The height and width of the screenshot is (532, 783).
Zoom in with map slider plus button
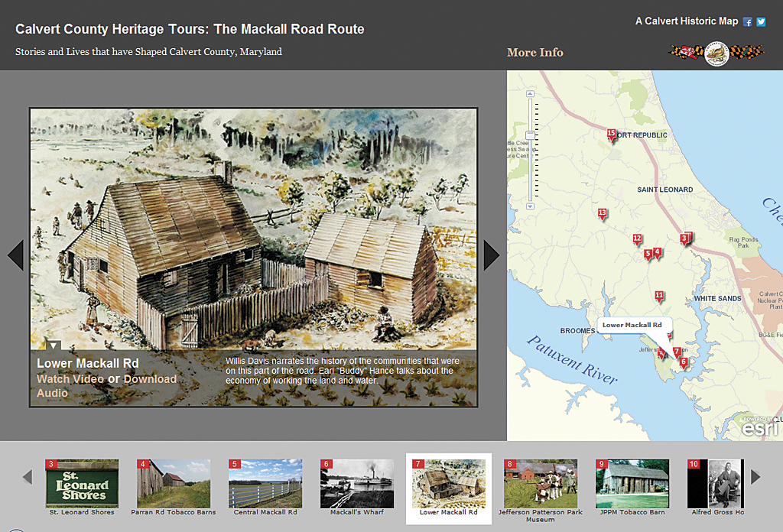click(x=531, y=94)
